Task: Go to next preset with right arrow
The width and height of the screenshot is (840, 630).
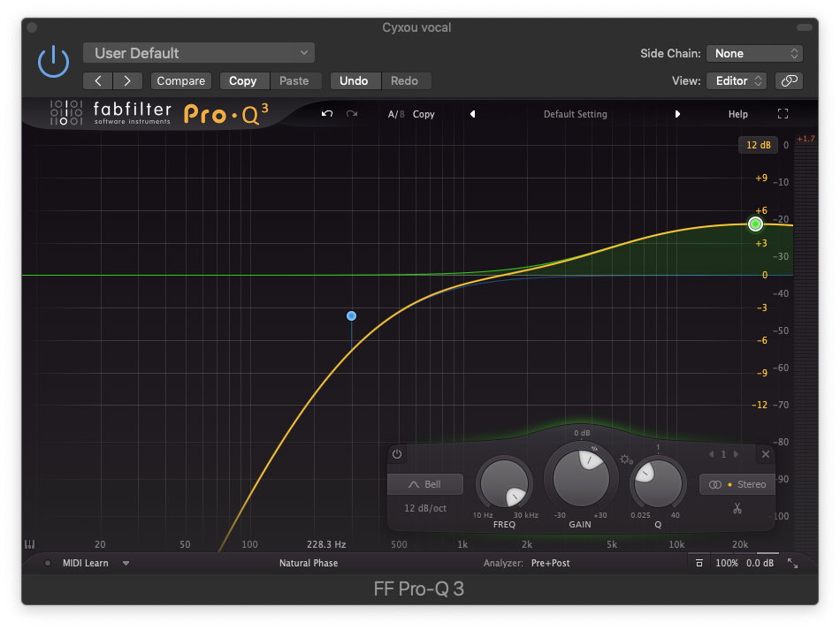Action: pyautogui.click(x=127, y=80)
